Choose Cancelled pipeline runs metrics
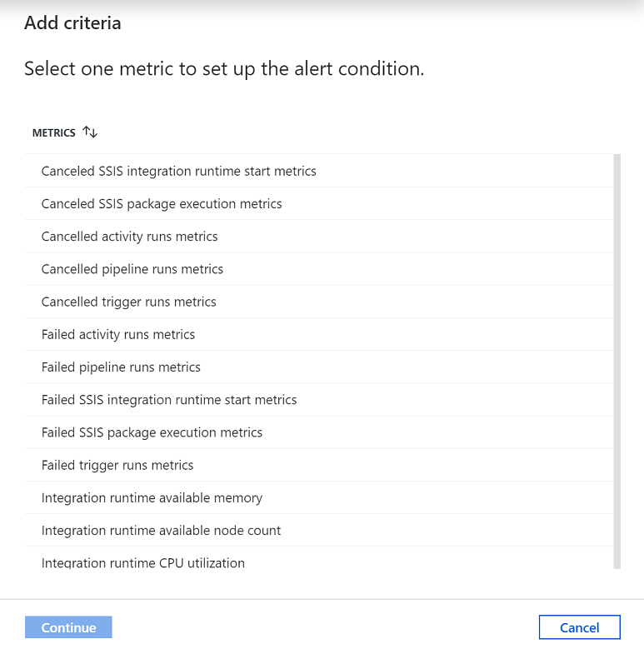Viewport: 644px width, 654px height. tap(132, 269)
